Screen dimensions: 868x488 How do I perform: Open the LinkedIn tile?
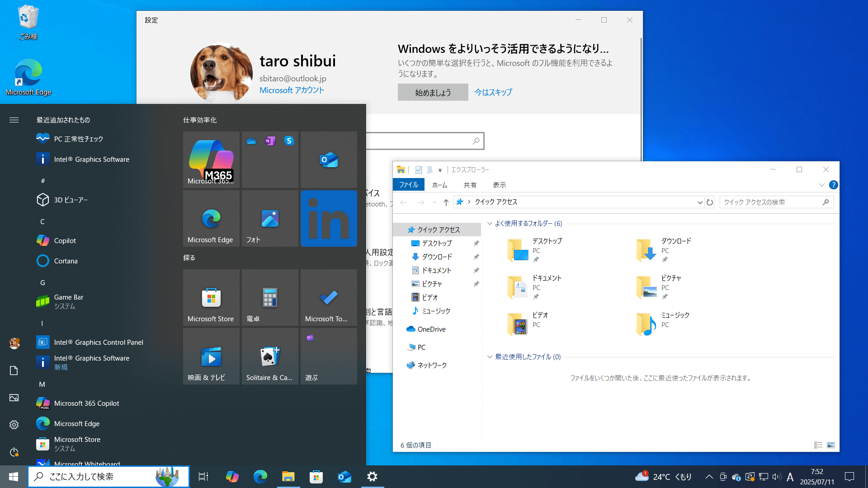click(329, 218)
